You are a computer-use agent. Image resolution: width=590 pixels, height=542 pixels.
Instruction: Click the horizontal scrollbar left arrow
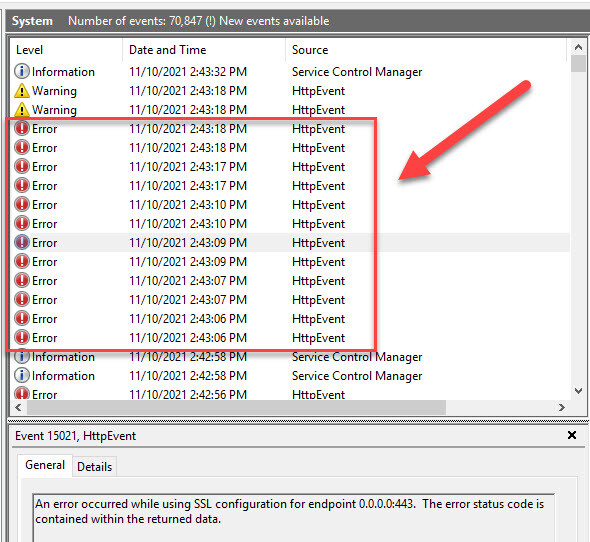click(18, 407)
